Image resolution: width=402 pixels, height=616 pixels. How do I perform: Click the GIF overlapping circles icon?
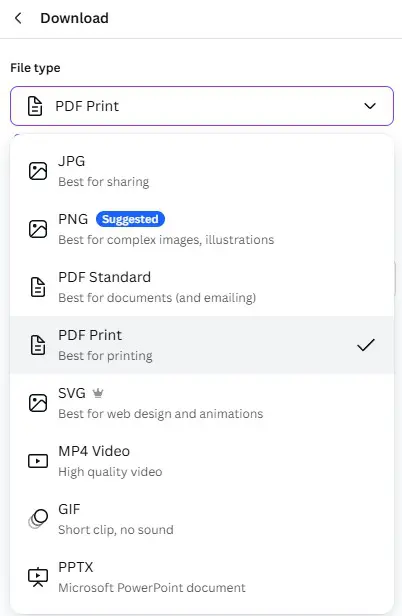(38, 519)
